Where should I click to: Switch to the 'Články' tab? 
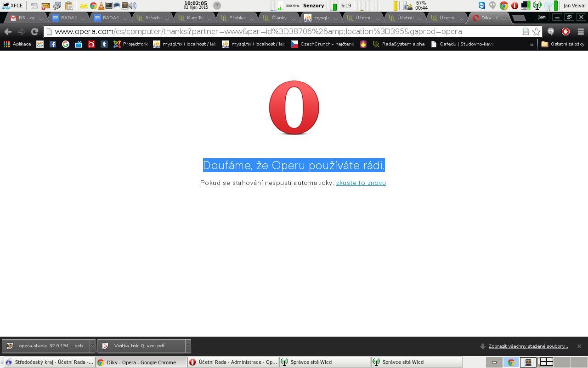coord(279,18)
